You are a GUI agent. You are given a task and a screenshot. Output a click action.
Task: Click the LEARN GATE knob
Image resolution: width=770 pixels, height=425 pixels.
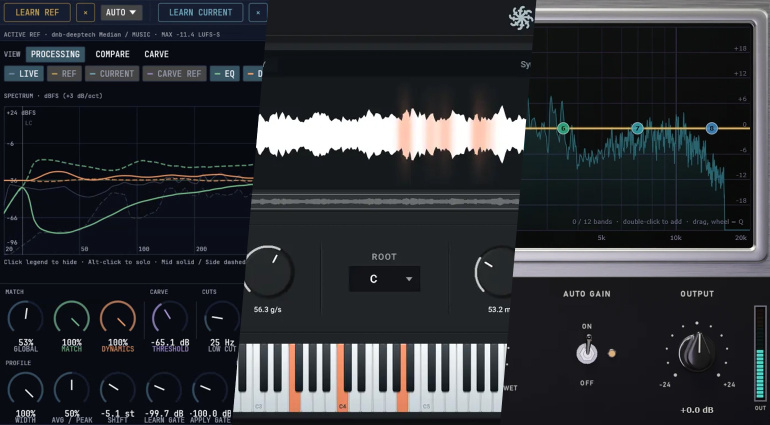click(164, 389)
